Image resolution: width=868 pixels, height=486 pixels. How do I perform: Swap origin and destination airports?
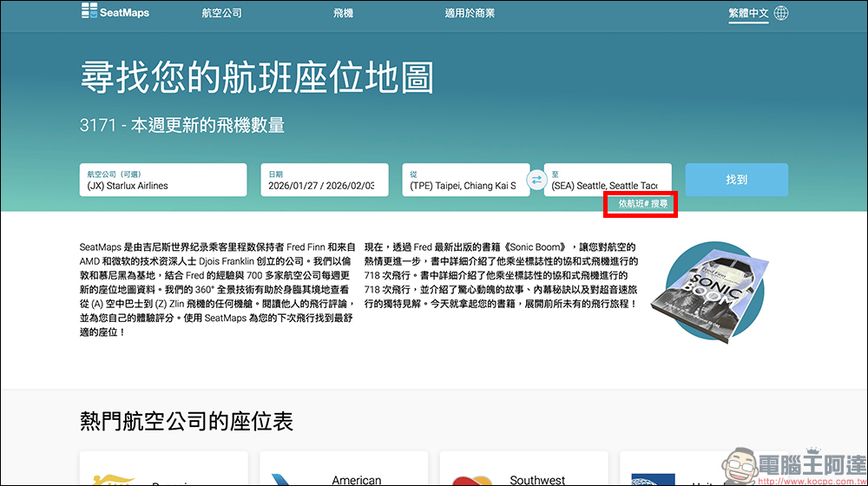pyautogui.click(x=536, y=180)
